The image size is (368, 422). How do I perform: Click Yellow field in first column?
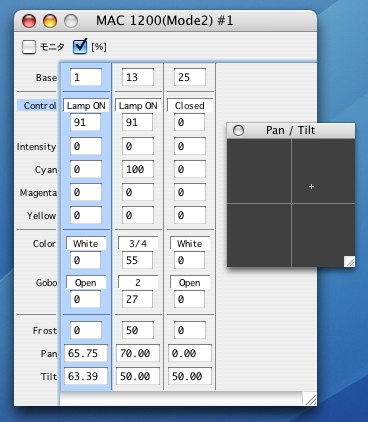[86, 215]
